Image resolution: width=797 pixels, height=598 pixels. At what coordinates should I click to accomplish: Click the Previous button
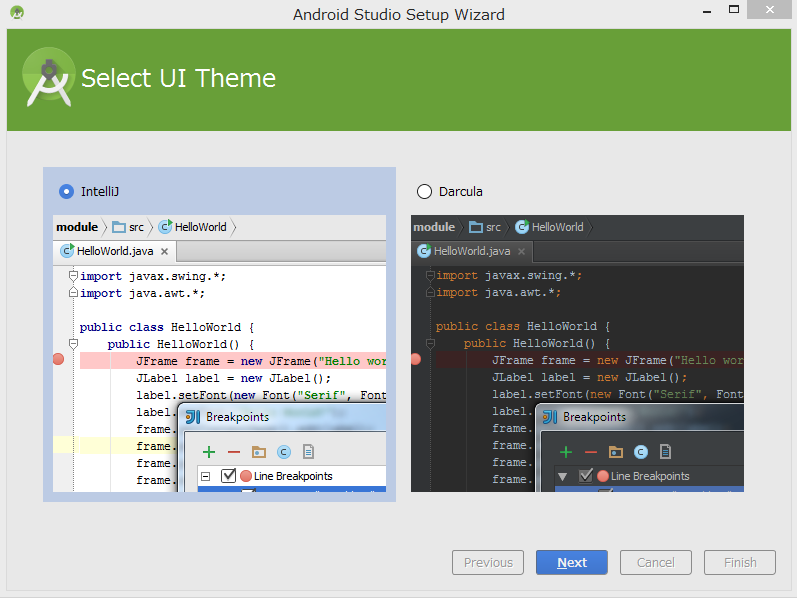[x=488, y=562]
